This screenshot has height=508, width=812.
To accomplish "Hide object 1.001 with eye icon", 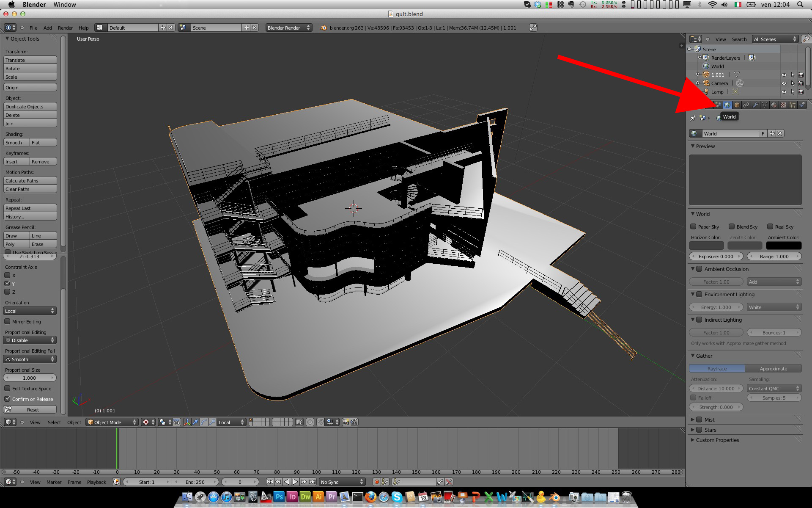I will (784, 75).
